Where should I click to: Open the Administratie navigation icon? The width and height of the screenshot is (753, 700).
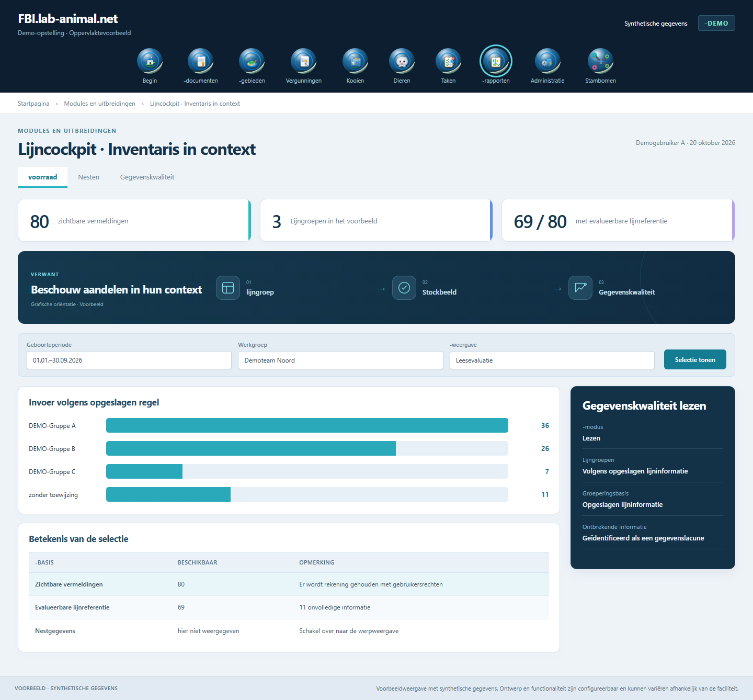(x=547, y=61)
